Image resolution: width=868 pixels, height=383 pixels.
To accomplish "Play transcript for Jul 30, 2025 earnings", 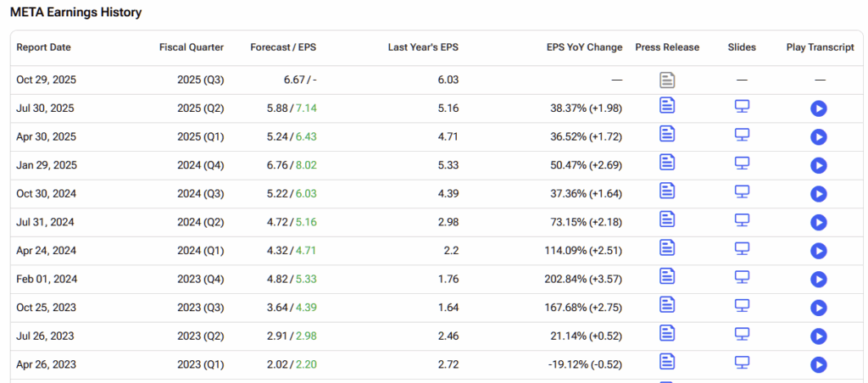I will click(819, 108).
